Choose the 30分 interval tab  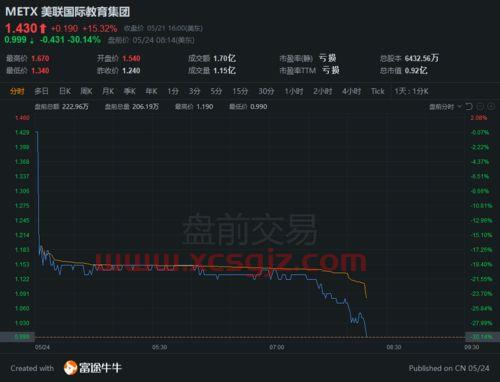[266, 91]
